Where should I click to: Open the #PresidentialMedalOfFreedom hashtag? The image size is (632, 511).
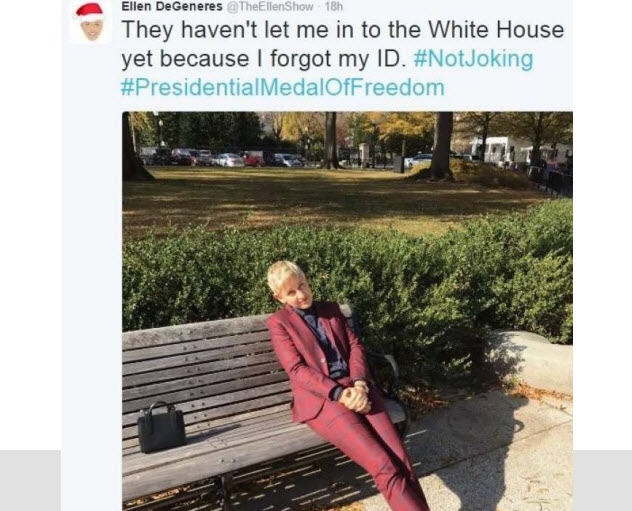tap(283, 87)
